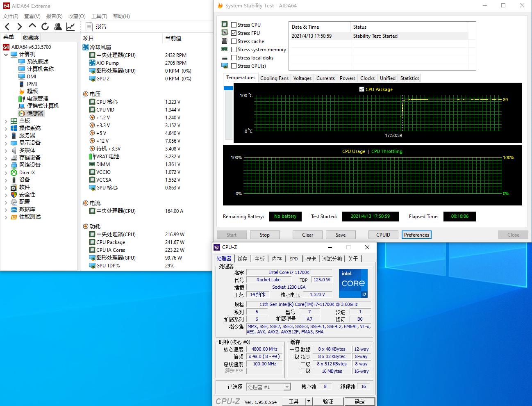The height and width of the screenshot is (406, 532).
Task: Select 安全性 security shield item
Action: [x=23, y=194]
